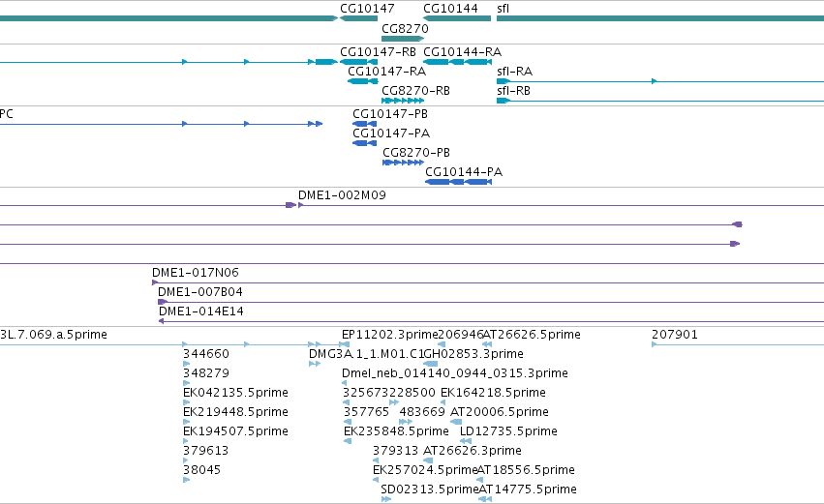This screenshot has height=504, width=824.
Task: Click the AT18556.5prime label
Action: pos(526,470)
